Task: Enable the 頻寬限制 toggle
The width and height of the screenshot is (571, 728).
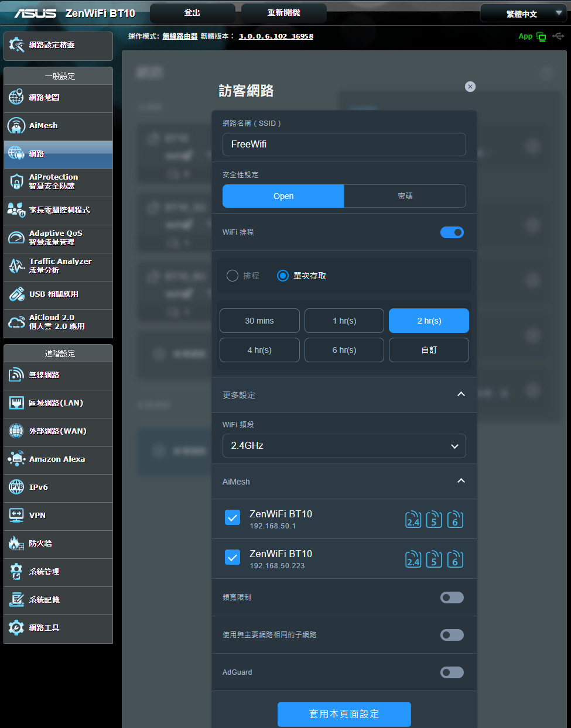Action: coord(452,597)
